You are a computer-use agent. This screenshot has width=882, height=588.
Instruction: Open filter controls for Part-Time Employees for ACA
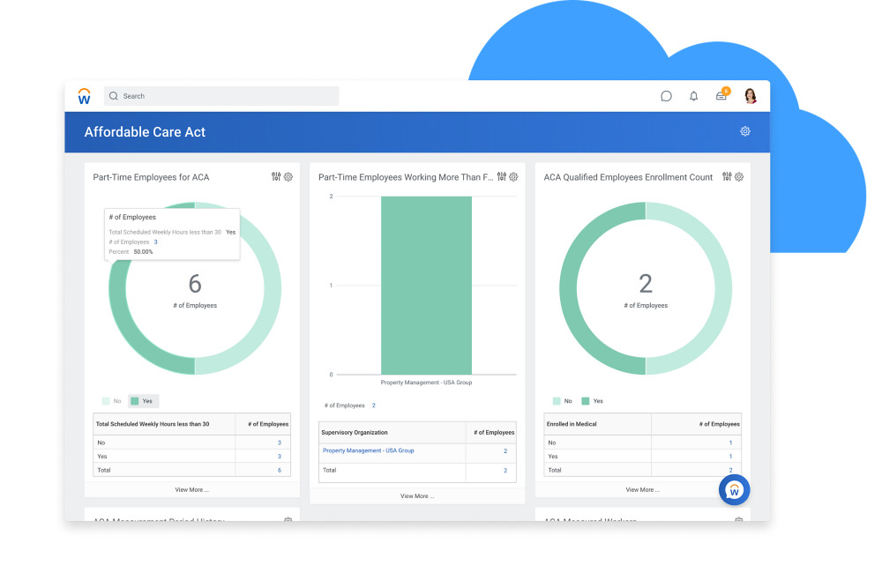(276, 177)
